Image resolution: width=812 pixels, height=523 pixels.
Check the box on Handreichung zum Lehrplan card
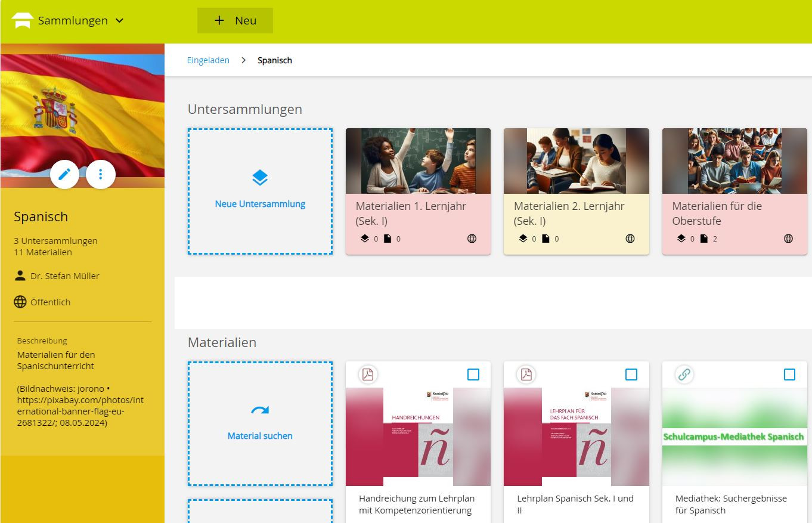(x=473, y=375)
